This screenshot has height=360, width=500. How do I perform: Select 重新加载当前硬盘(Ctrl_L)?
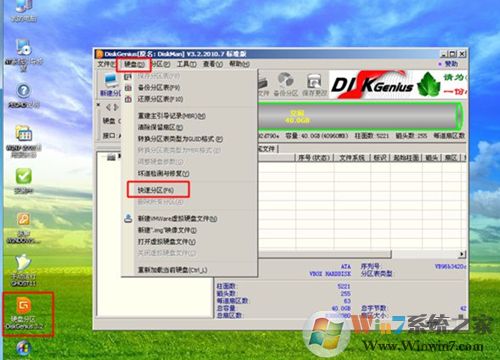click(x=172, y=270)
